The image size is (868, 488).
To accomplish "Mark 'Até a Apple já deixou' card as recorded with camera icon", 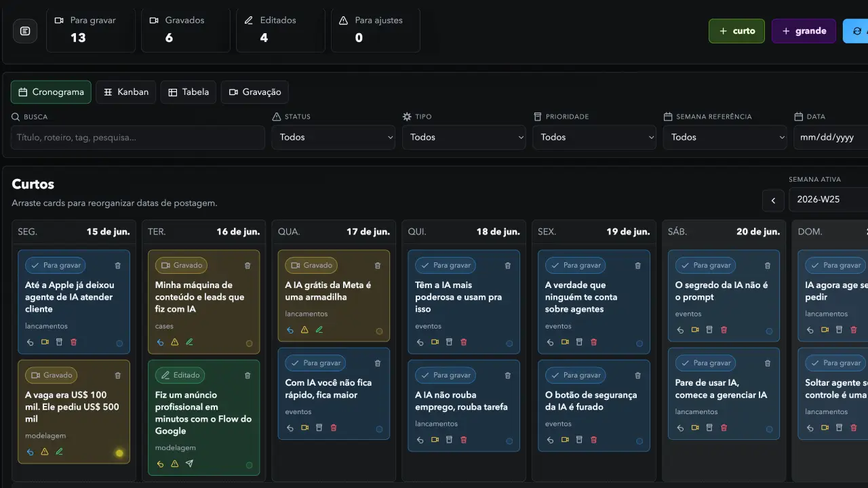I will point(45,342).
